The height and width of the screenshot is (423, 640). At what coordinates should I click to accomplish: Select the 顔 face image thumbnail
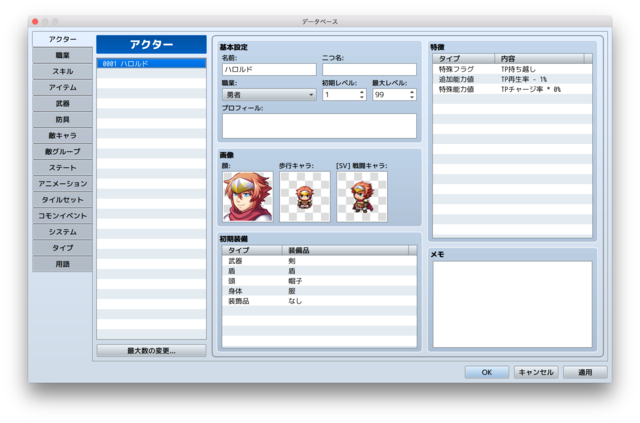[x=248, y=197]
